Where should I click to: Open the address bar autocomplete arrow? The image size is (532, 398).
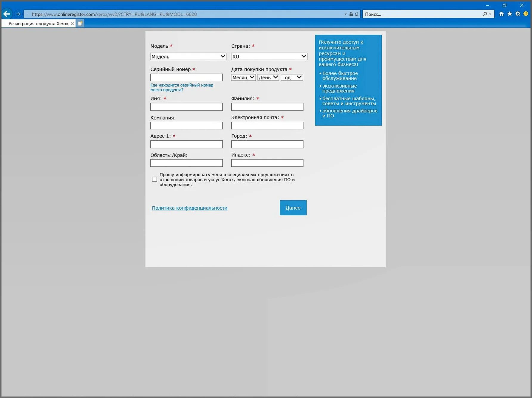(346, 14)
